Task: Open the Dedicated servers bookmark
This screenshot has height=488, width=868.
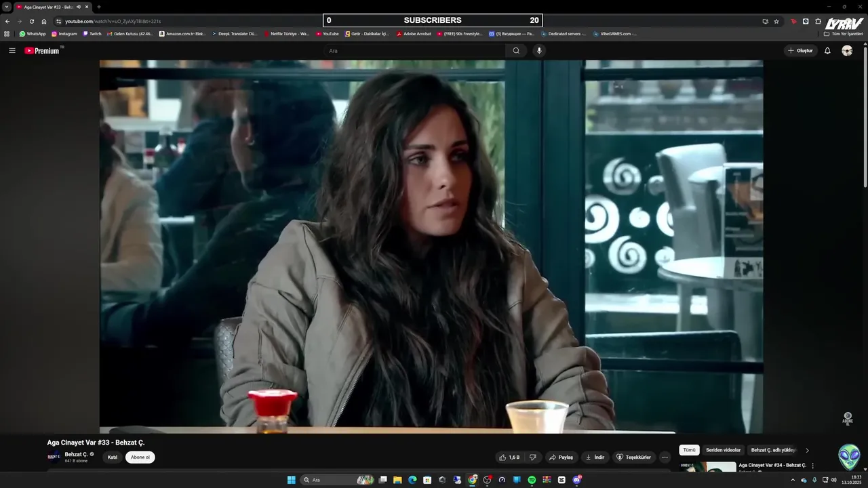Action: pyautogui.click(x=564, y=34)
